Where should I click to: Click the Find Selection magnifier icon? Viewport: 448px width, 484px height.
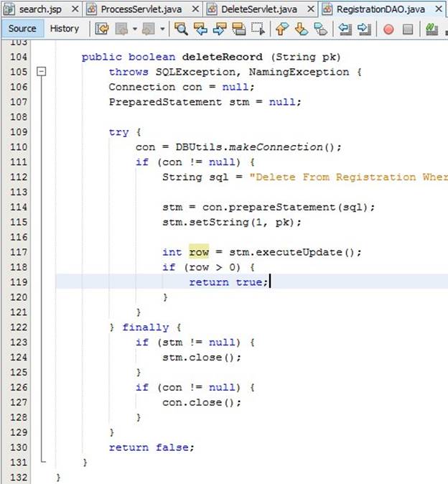tap(181, 29)
